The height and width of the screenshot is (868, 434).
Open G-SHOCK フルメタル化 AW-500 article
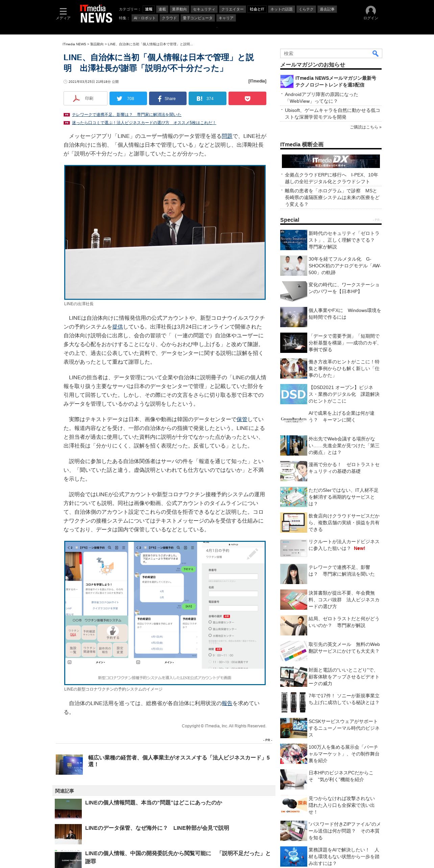pyautogui.click(x=345, y=266)
